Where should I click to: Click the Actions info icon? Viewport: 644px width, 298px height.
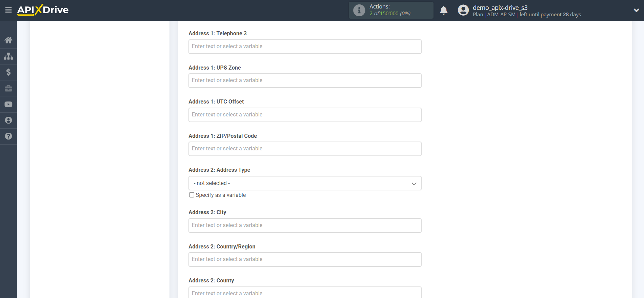click(x=359, y=10)
